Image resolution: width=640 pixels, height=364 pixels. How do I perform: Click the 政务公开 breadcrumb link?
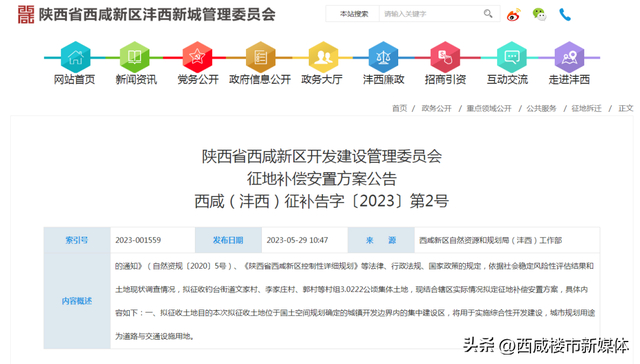437,108
